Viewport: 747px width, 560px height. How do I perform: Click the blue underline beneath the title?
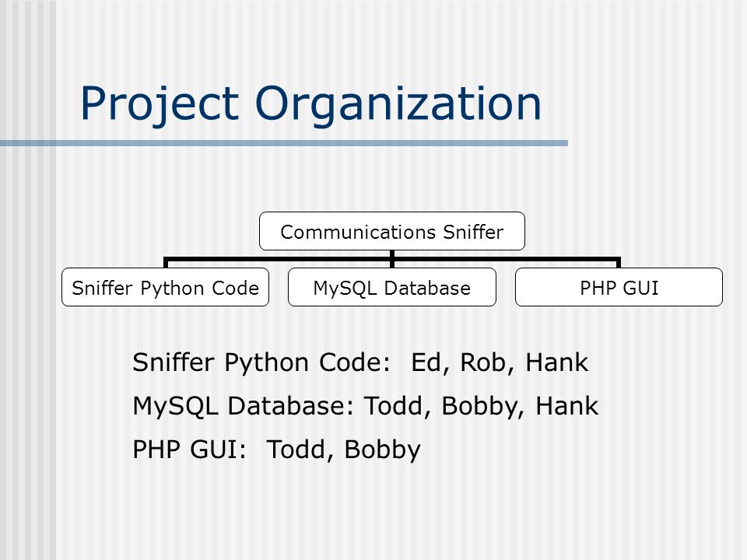point(284,143)
